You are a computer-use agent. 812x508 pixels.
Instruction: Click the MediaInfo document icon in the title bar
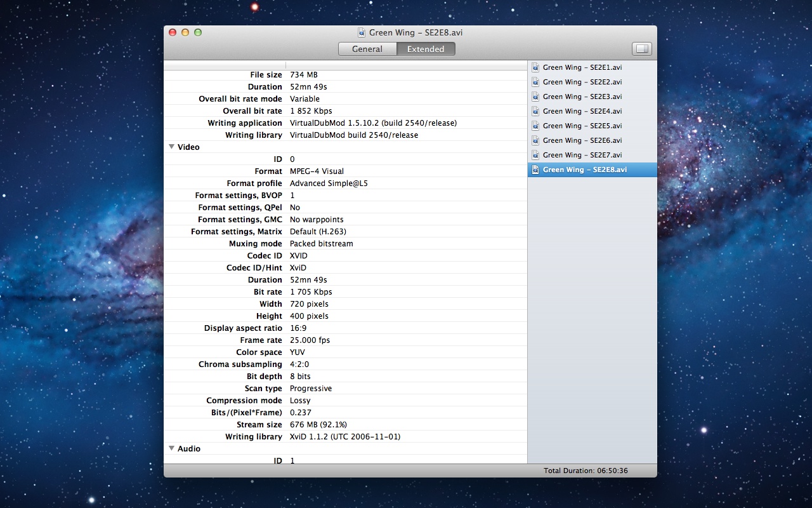point(362,32)
